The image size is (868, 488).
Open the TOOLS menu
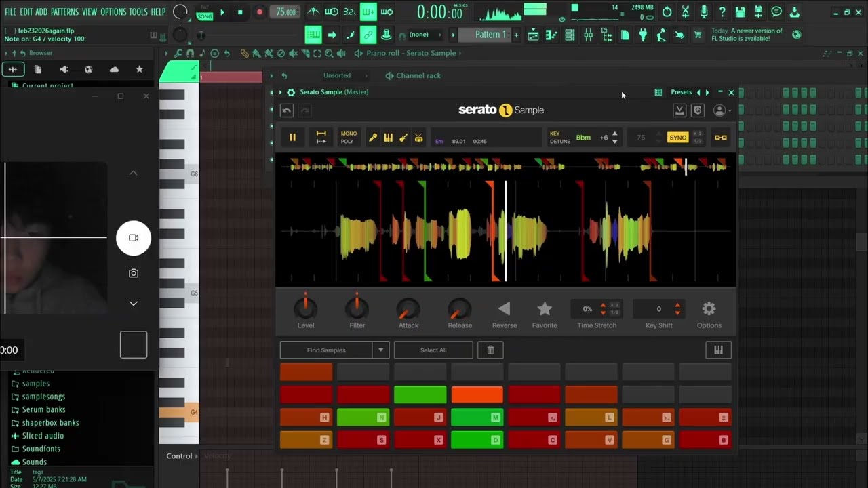pos(138,12)
